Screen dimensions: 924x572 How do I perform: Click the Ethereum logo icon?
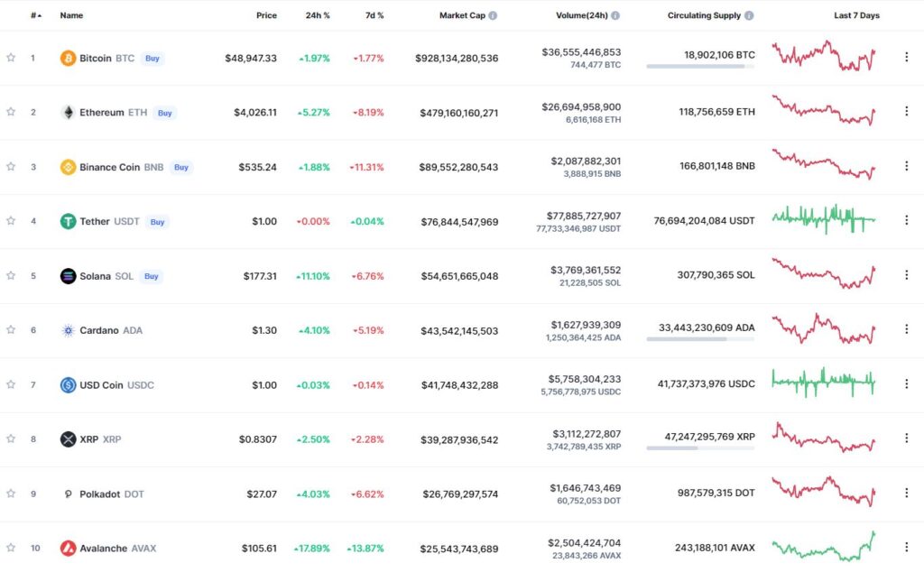[x=68, y=112]
